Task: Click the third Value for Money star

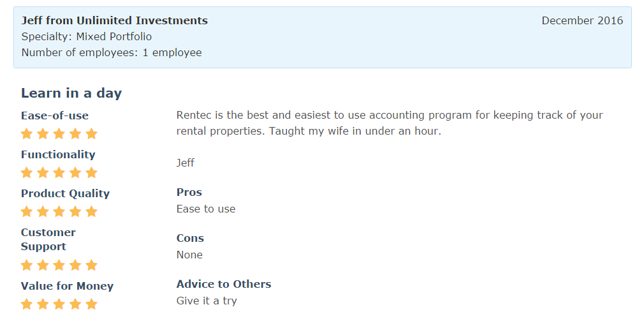Action: (x=59, y=304)
